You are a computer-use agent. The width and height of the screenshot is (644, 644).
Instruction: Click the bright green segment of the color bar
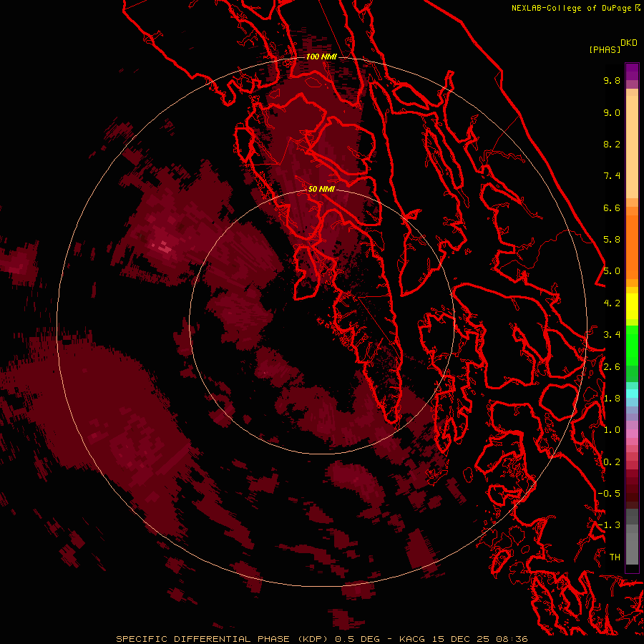[x=632, y=345]
